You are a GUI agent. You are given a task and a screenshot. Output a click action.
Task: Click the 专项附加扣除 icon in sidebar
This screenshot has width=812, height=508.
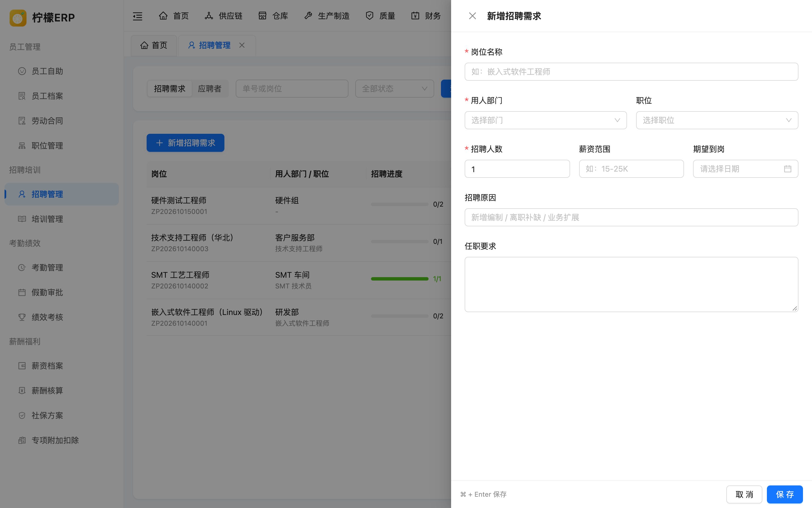click(22, 441)
